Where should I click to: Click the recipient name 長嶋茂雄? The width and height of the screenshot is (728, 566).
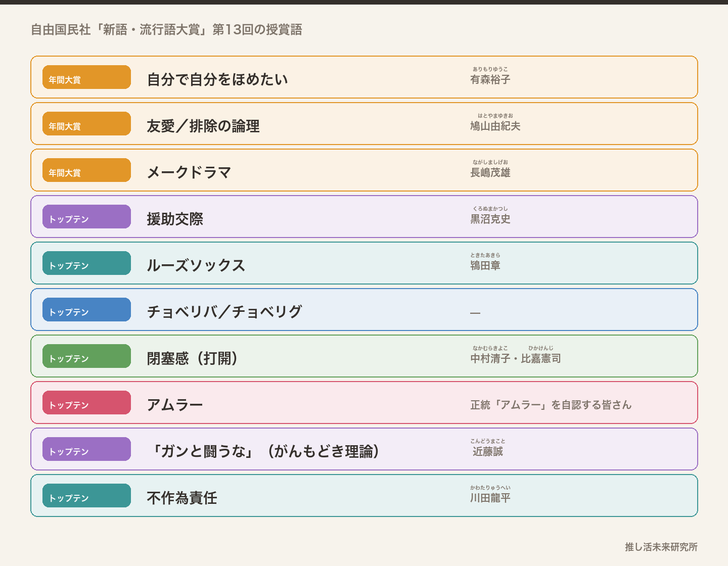(x=490, y=172)
